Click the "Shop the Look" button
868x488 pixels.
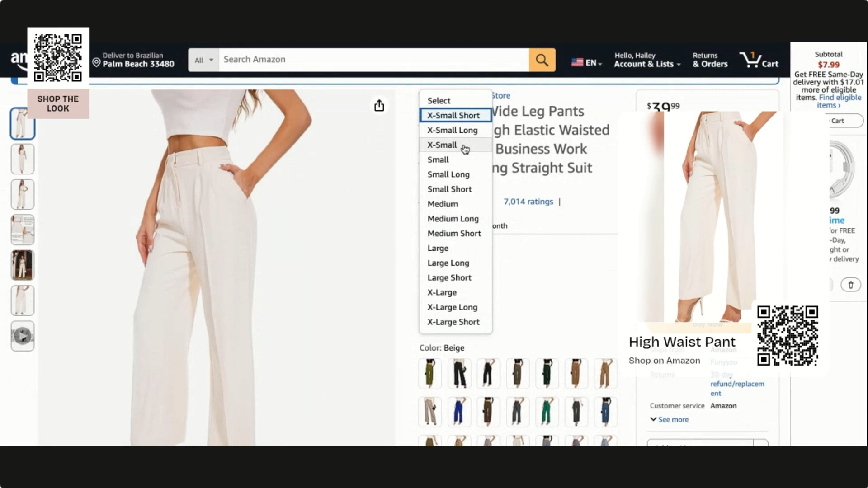[x=58, y=103]
